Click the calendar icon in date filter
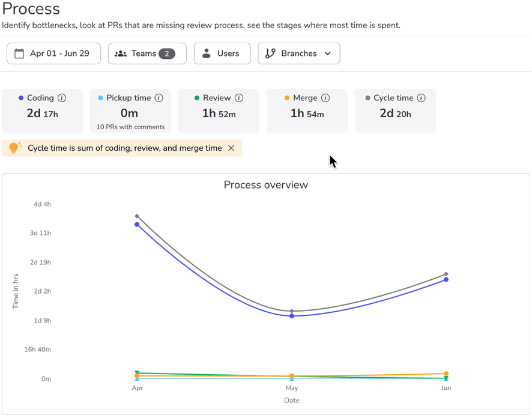The height and width of the screenshot is (418, 532). pyautogui.click(x=19, y=53)
